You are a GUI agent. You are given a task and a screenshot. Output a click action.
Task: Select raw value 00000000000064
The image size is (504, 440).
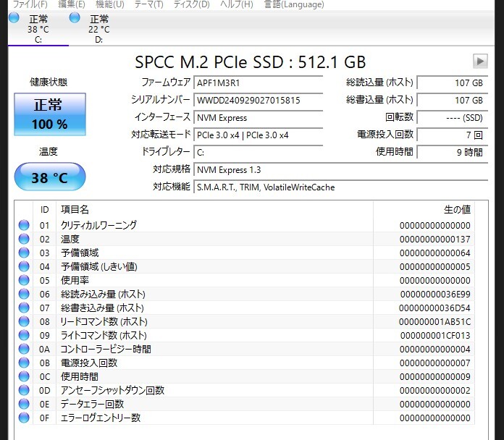click(x=435, y=253)
